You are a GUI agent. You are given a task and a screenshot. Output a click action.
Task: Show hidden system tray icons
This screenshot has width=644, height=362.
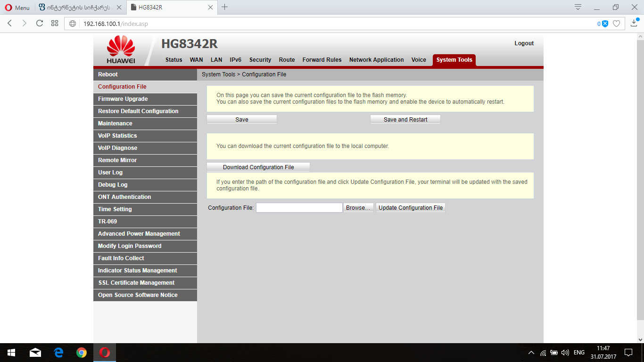pos(531,353)
